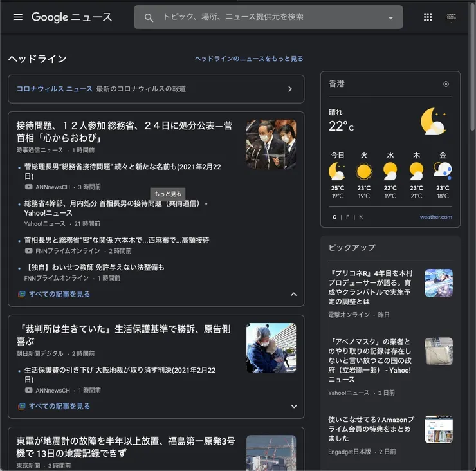
Task: Open the weather.com link
Action: 435,217
